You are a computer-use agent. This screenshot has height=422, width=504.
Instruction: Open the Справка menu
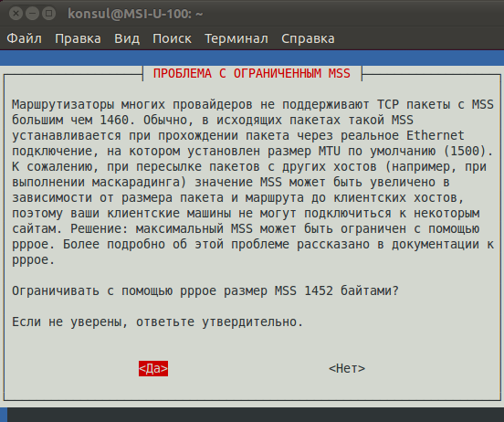(x=308, y=38)
